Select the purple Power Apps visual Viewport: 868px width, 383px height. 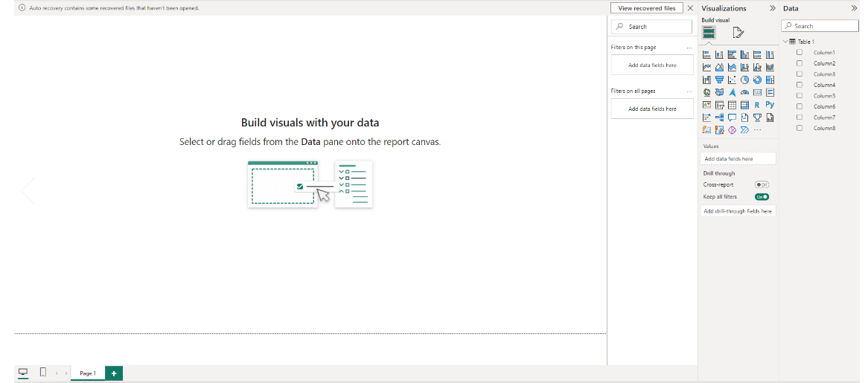(x=732, y=130)
